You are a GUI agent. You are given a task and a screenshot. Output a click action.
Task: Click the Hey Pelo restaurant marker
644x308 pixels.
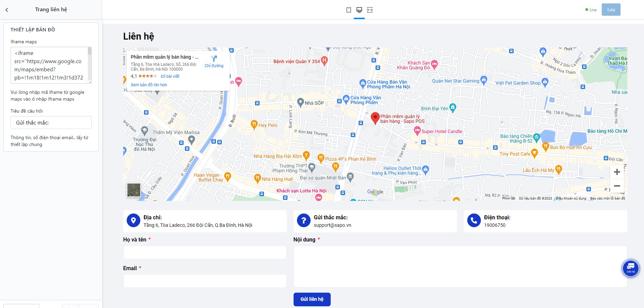(x=254, y=124)
